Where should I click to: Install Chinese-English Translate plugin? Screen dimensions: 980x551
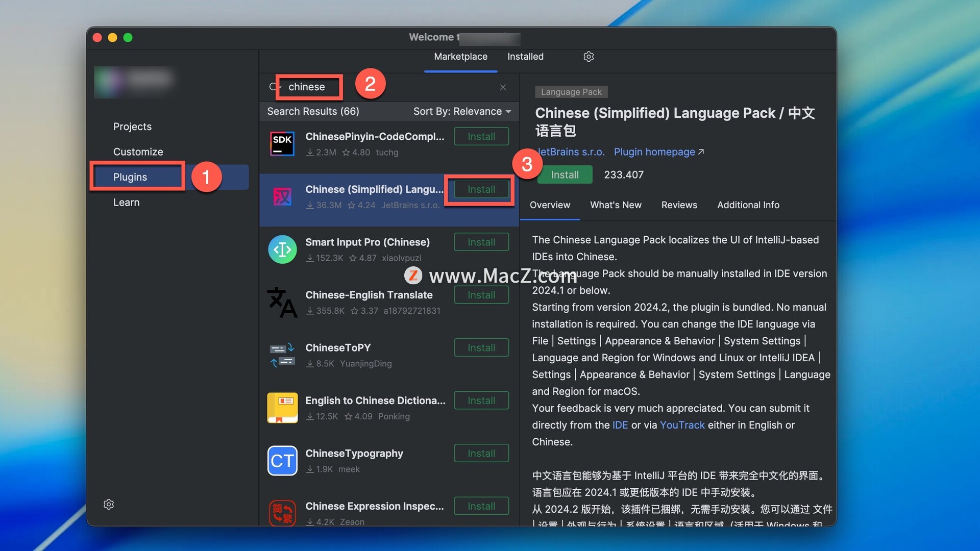481,295
